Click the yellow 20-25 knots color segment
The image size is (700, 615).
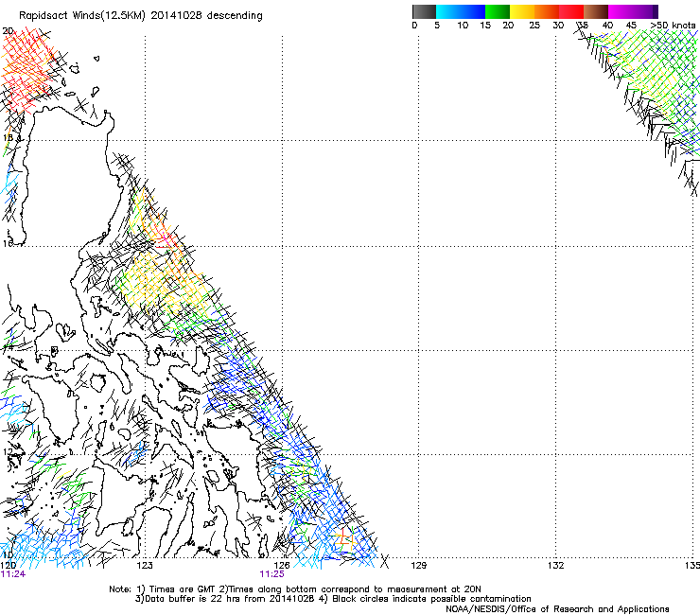click(x=522, y=11)
